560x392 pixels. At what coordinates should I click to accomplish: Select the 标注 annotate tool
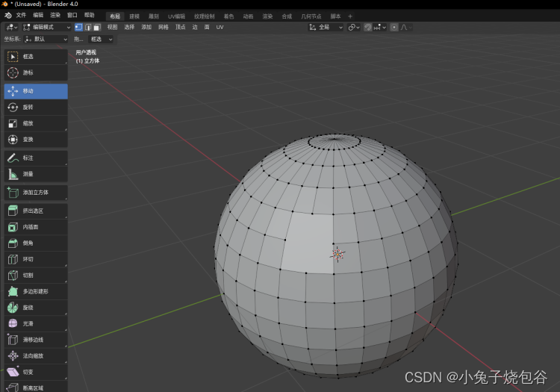(x=36, y=158)
